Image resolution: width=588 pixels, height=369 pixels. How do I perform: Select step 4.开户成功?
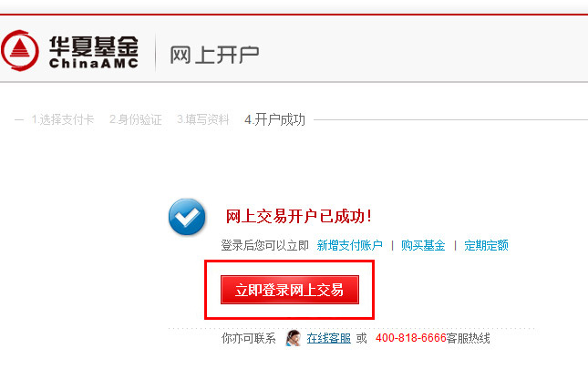point(274,120)
